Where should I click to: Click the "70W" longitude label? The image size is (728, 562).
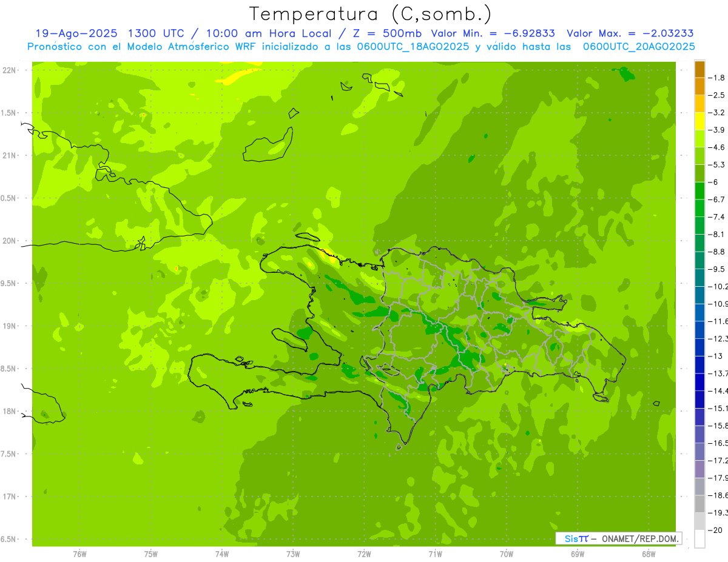(x=506, y=554)
